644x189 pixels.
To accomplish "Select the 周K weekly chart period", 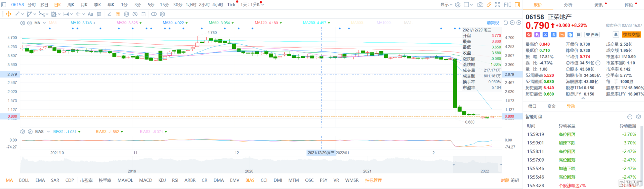I will [71, 5].
